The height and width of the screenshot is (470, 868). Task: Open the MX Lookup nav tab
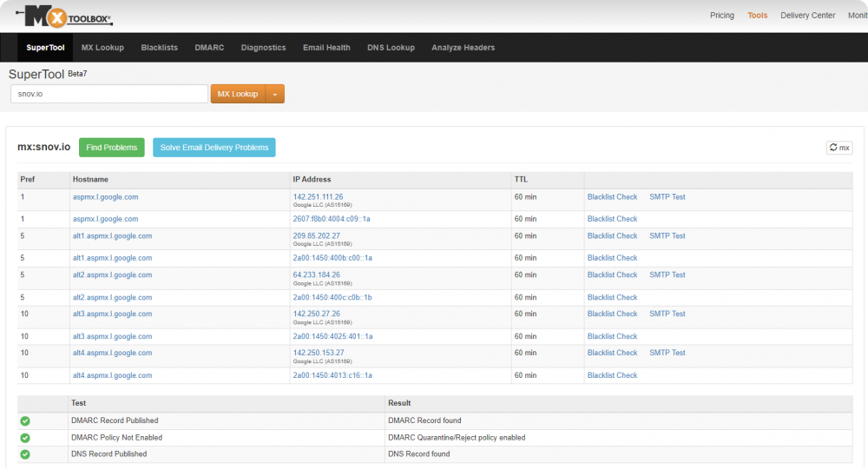click(102, 48)
